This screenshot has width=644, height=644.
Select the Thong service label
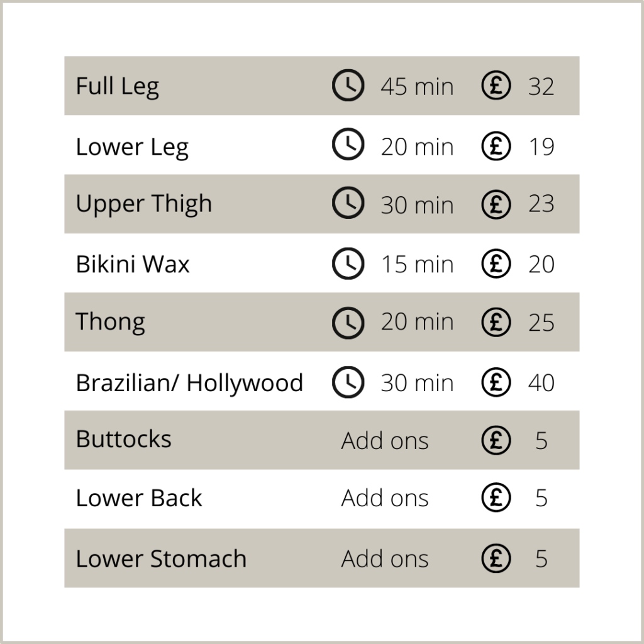111,323
